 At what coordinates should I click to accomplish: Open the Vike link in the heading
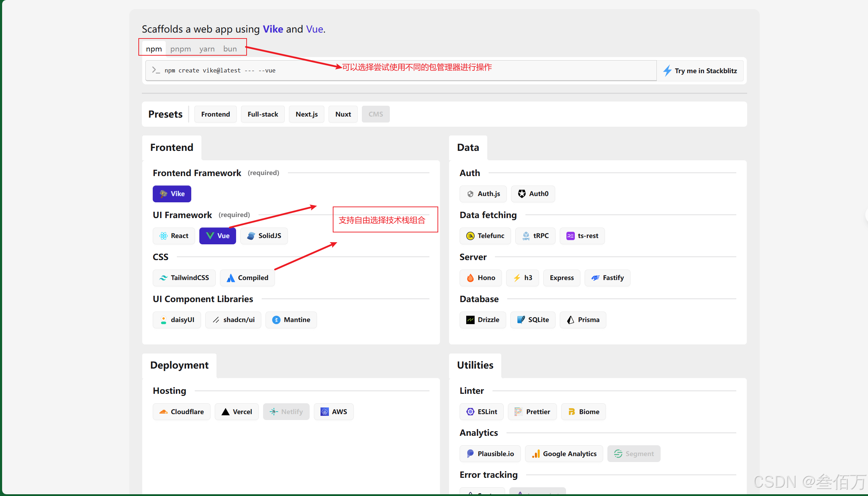(x=273, y=29)
